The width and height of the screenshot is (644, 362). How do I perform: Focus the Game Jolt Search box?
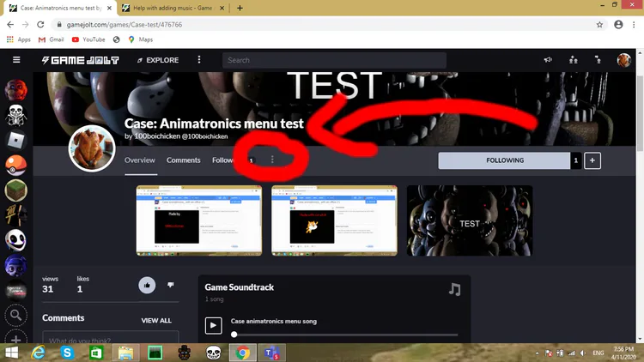334,60
